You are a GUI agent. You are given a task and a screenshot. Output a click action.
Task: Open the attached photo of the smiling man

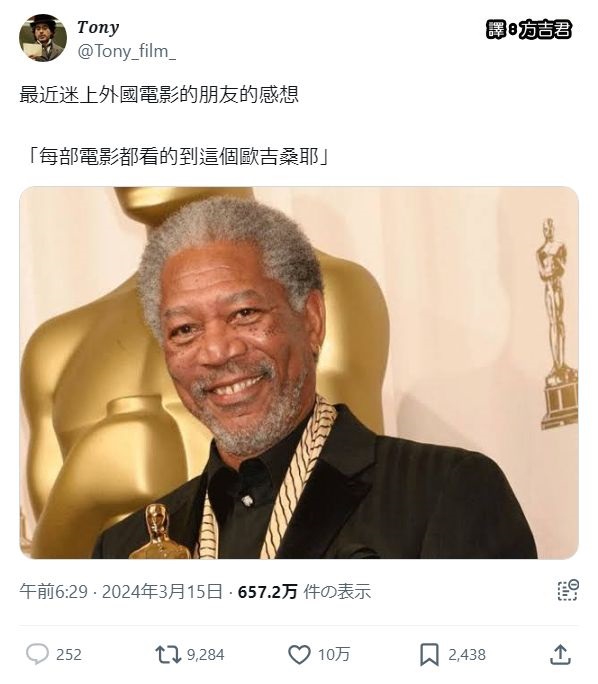click(299, 373)
